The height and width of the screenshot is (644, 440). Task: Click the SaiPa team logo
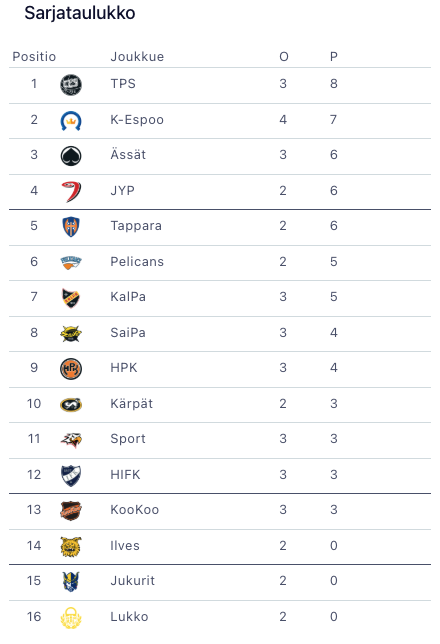coord(71,334)
